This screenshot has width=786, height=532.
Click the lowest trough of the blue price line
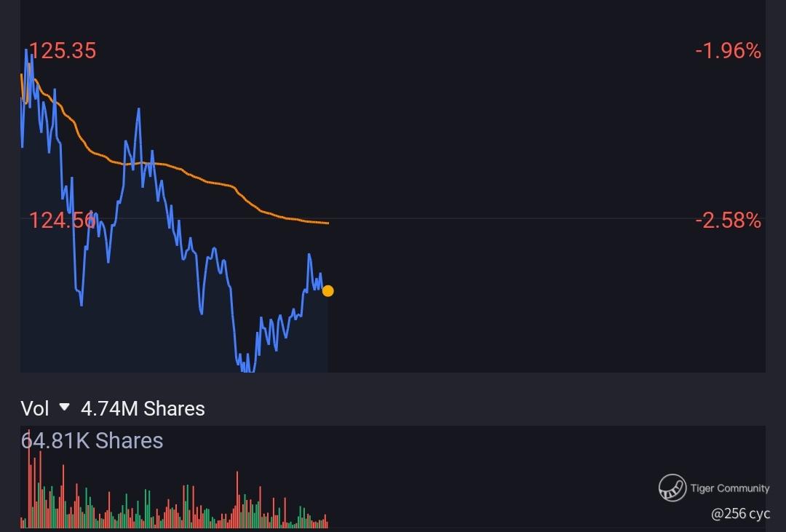pyautogui.click(x=247, y=370)
